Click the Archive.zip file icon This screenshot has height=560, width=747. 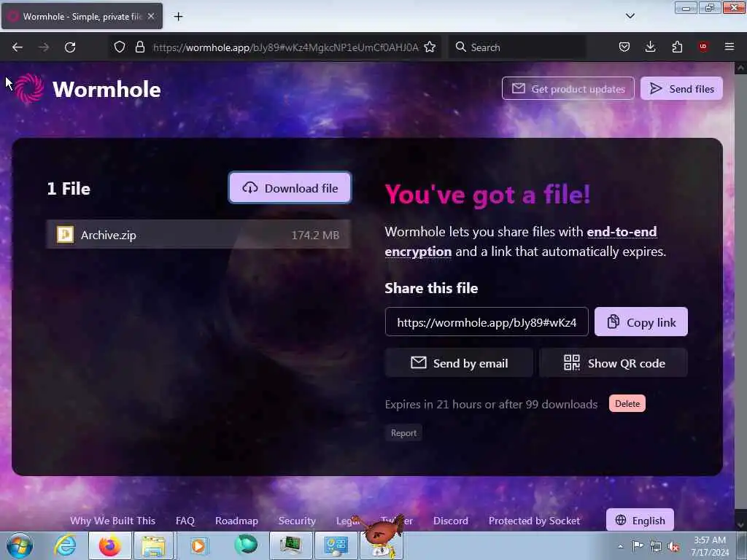65,234
